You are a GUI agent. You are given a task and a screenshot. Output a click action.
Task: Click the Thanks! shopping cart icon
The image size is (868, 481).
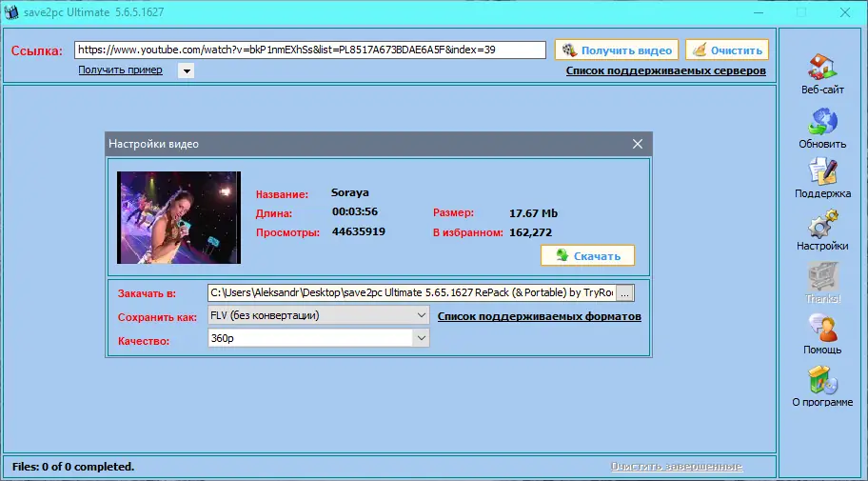click(822, 275)
